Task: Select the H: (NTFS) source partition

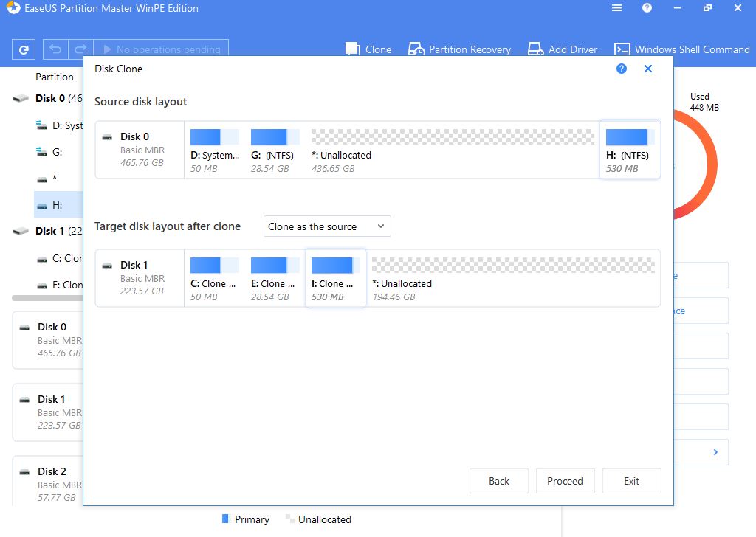Action: pos(630,150)
